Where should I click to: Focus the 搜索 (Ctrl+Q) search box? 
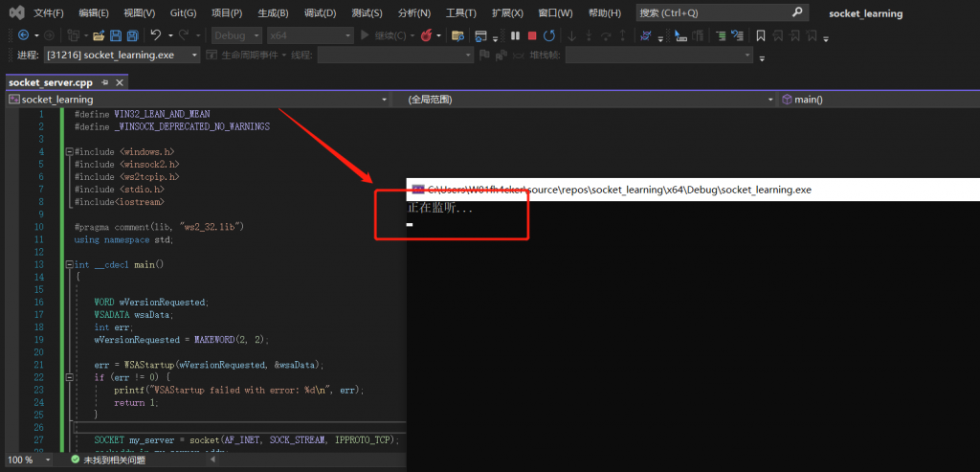(722, 12)
